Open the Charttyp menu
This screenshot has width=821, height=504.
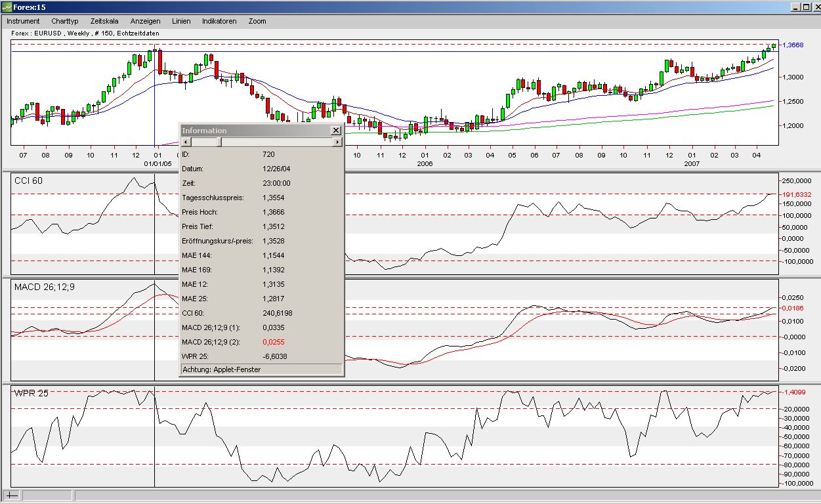point(64,21)
